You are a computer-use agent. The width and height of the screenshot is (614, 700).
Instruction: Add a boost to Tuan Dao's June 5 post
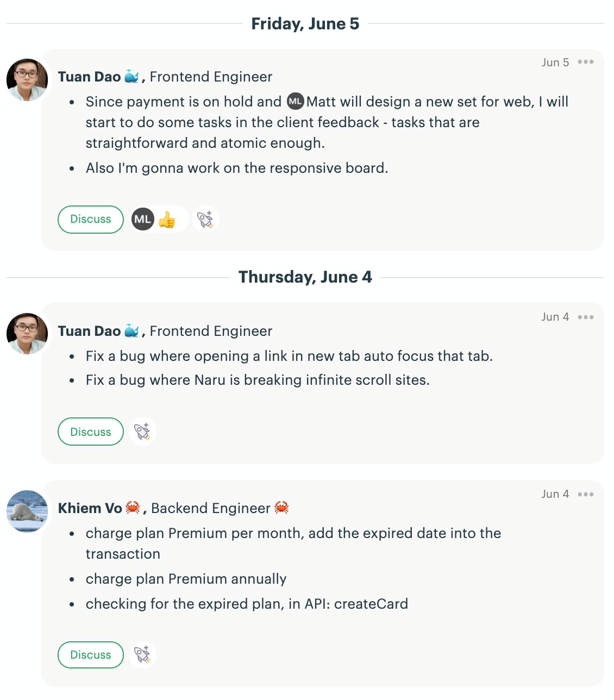coord(205,220)
